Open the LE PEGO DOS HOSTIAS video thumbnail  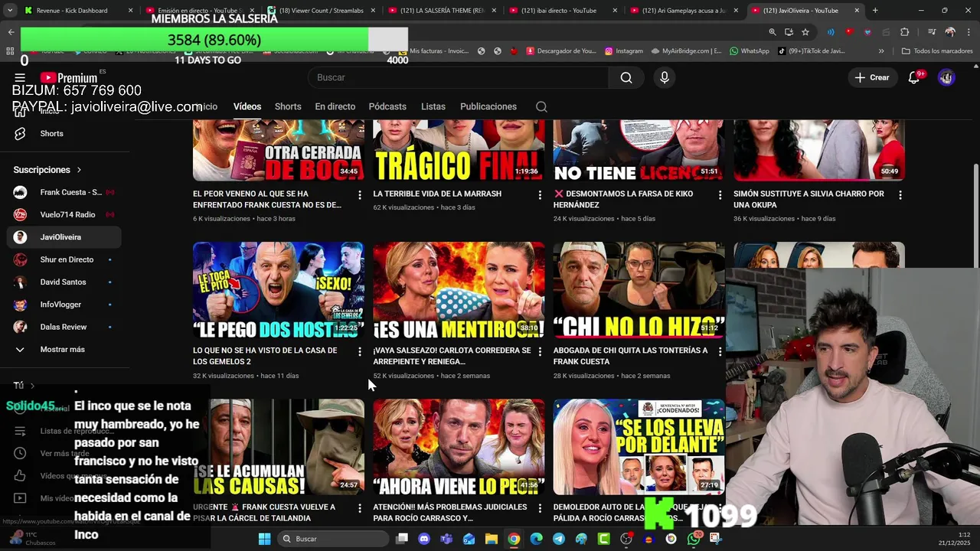[279, 290]
